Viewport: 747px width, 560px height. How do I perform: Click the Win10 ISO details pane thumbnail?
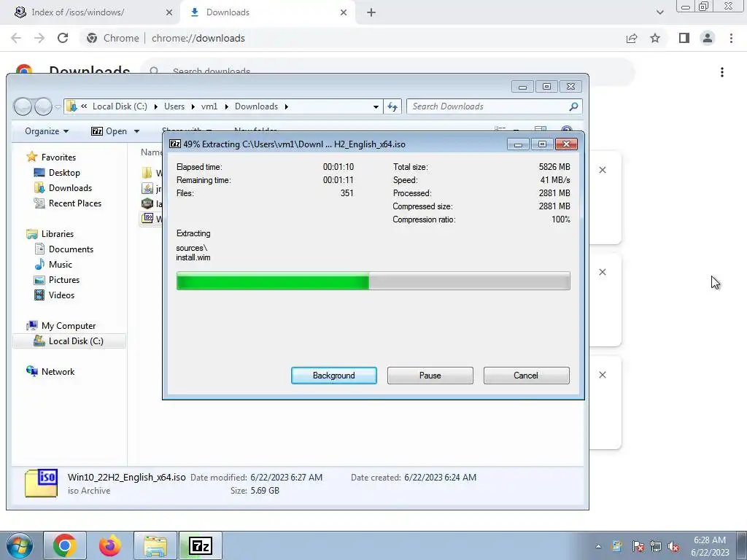pos(42,483)
